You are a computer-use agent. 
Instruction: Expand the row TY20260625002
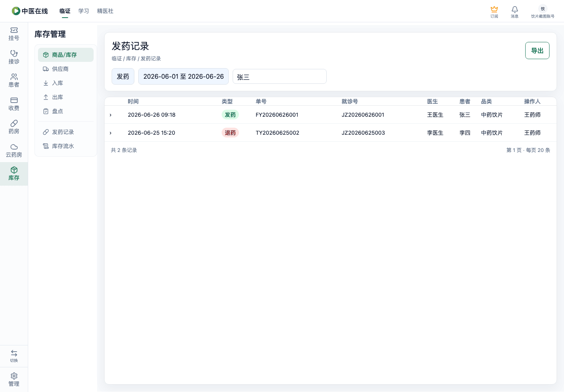(x=110, y=133)
